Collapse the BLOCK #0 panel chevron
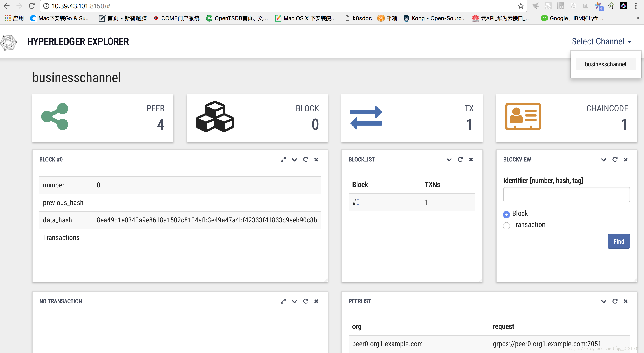Screen dimensions: 644x353 pyautogui.click(x=294, y=160)
